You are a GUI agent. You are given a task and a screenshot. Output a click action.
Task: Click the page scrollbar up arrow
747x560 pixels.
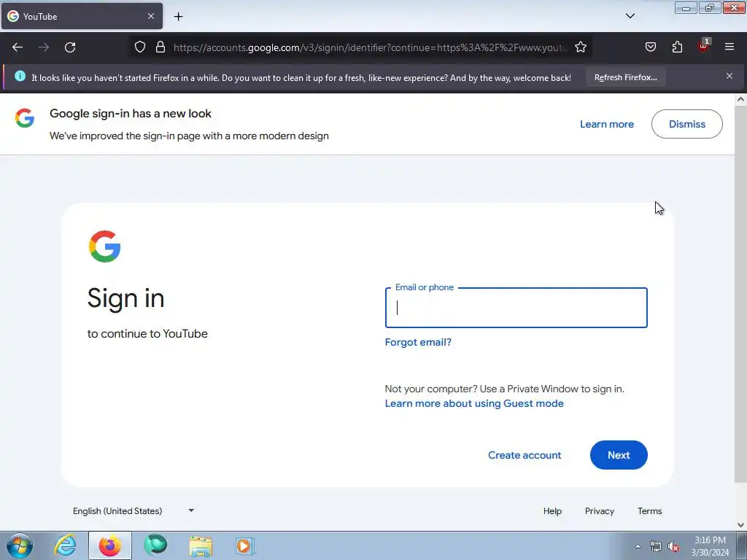point(740,99)
